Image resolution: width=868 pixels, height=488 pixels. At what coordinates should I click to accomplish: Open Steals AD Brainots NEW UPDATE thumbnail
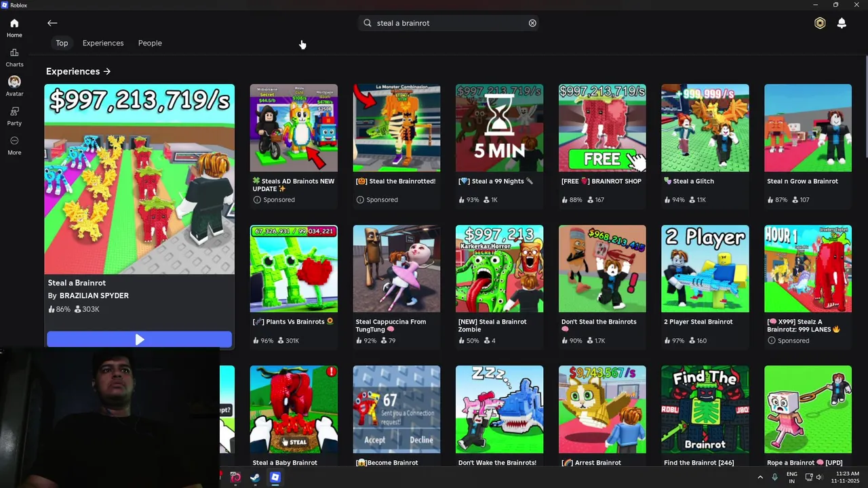[294, 128]
